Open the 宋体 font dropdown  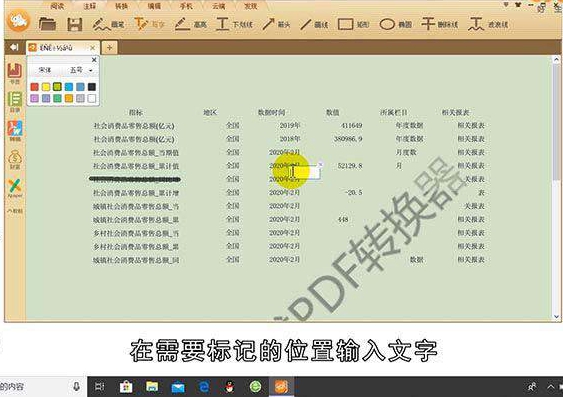click(x=45, y=70)
